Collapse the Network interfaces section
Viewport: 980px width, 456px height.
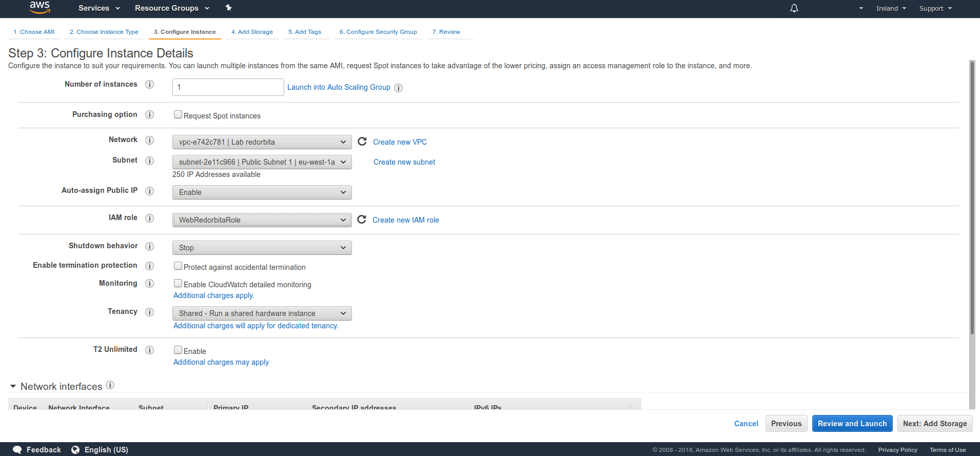pos(13,387)
